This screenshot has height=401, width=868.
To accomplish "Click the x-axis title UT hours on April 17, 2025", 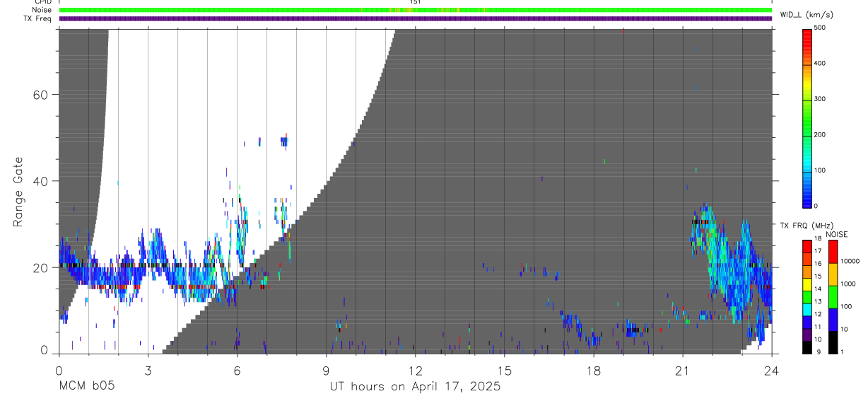I will (415, 387).
